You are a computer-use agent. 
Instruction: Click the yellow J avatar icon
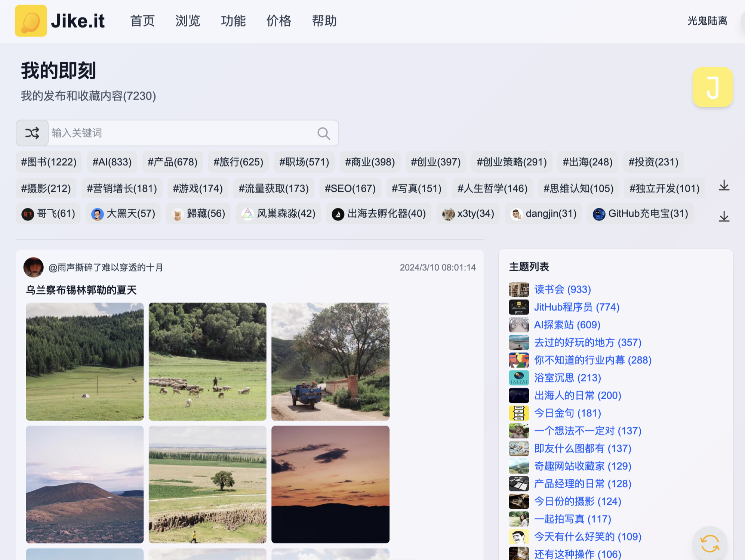(712, 87)
